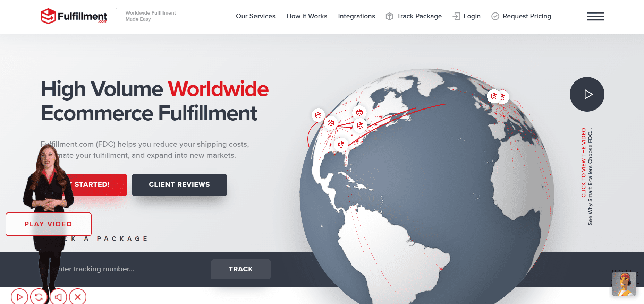Start the spokesperson video with the red play icon
This screenshot has height=304, width=644.
click(x=19, y=297)
